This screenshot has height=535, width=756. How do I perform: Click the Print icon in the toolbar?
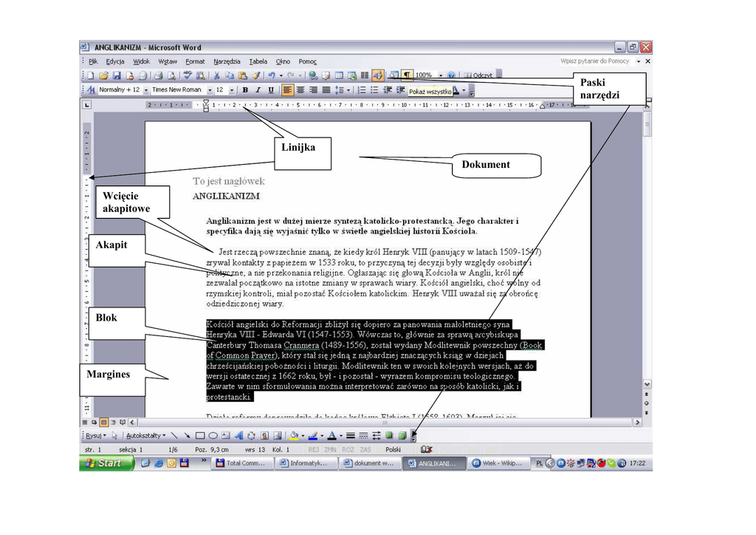click(x=158, y=75)
